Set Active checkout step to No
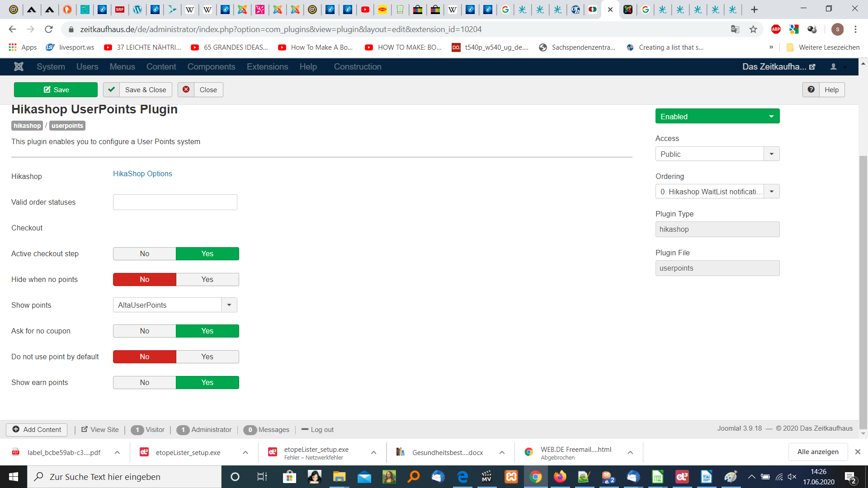Image resolution: width=868 pixels, height=488 pixels. tap(145, 253)
